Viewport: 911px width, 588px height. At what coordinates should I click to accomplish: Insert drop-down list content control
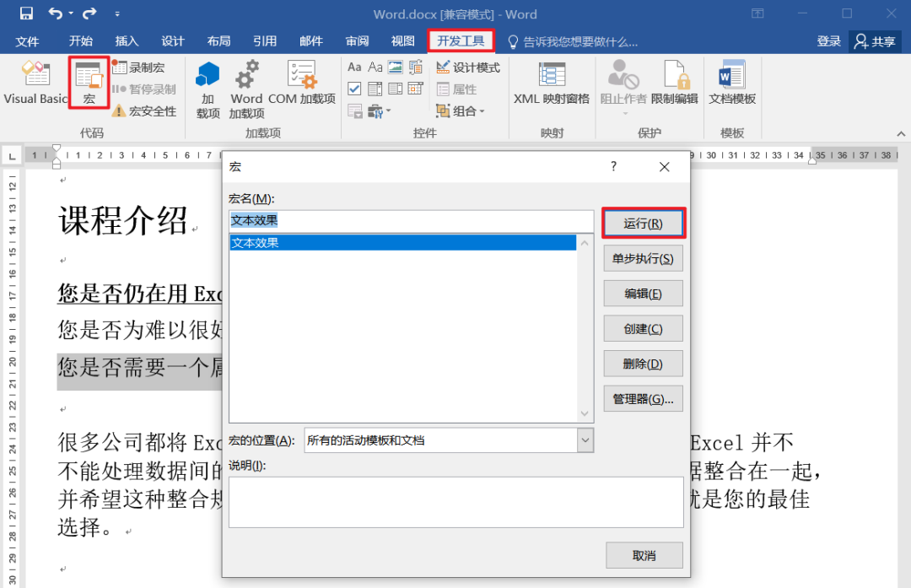396,89
